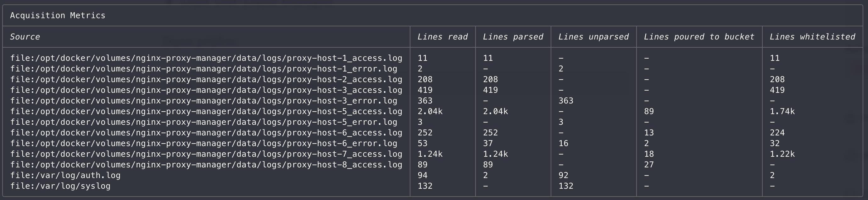Click the Lines parsed column header

tap(513, 37)
